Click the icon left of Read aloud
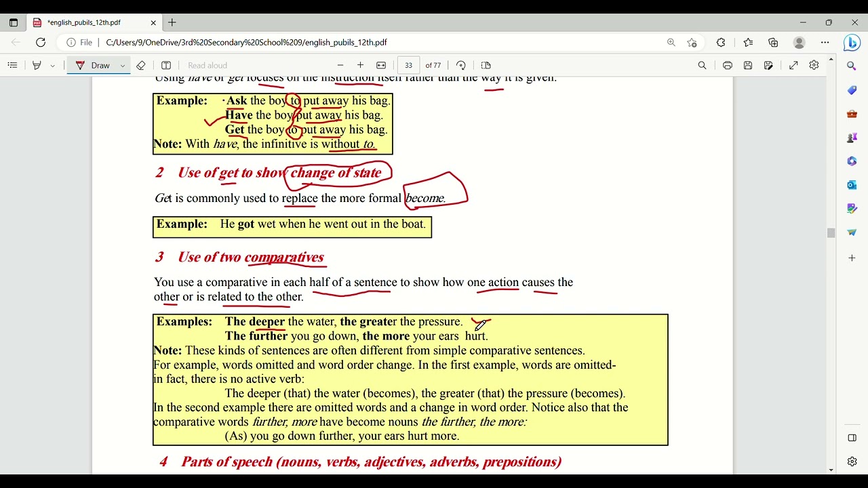The width and height of the screenshot is (868, 488). (x=166, y=65)
